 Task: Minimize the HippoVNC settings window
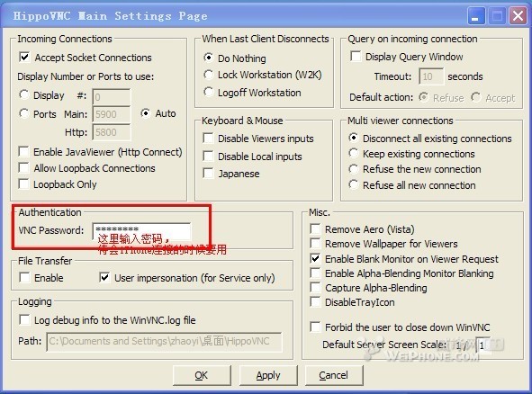(x=475, y=16)
